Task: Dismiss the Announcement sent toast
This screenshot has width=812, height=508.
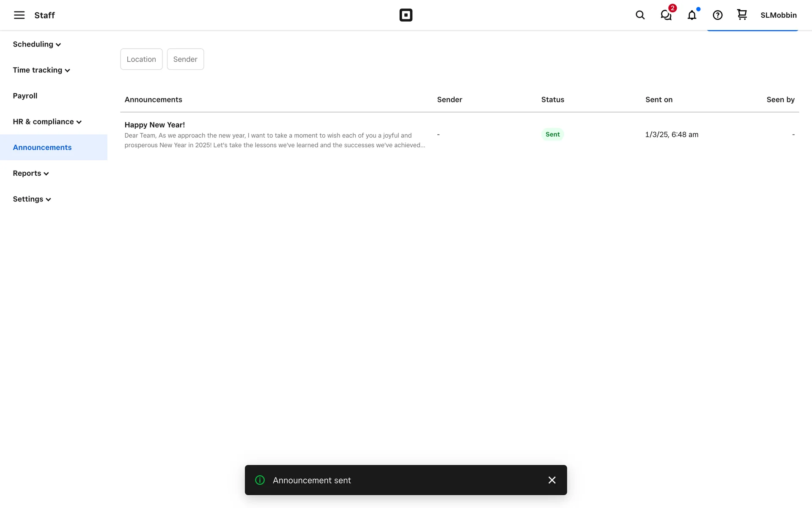Action: tap(551, 480)
